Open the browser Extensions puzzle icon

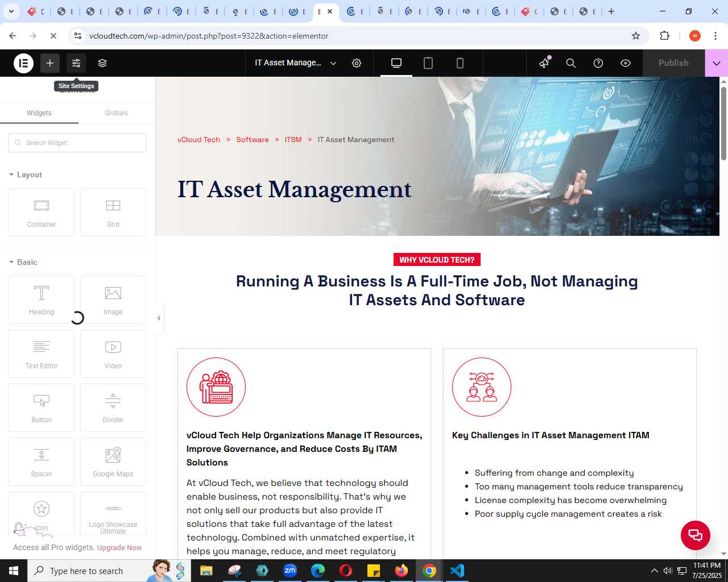coord(664,36)
